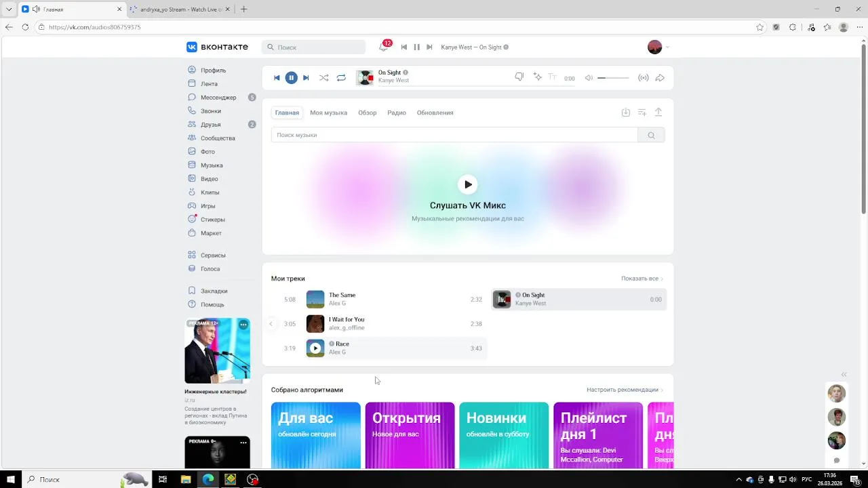Viewport: 868px width, 488px height.
Task: Click play on the Race track
Action: tap(315, 348)
